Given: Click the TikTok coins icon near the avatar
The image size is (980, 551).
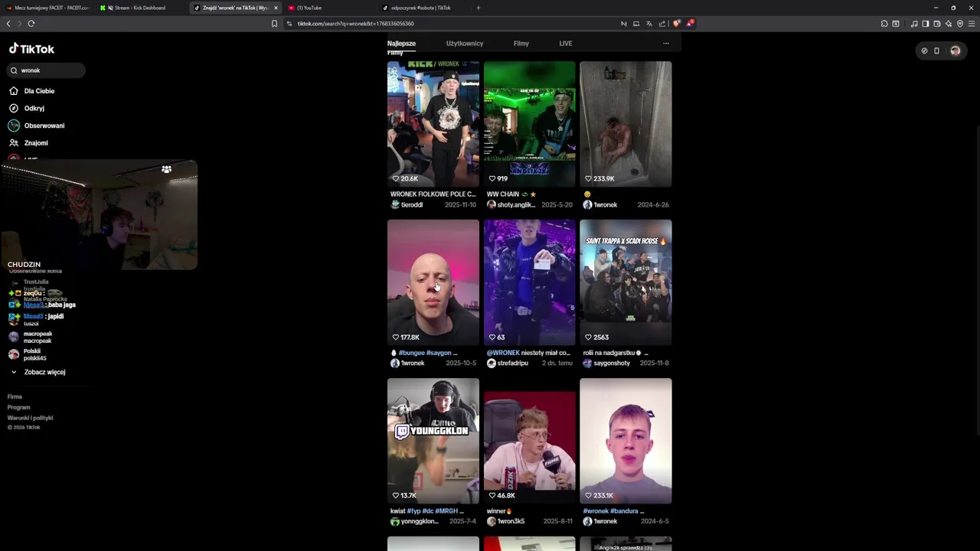Looking at the screenshot, I should pyautogui.click(x=924, y=51).
